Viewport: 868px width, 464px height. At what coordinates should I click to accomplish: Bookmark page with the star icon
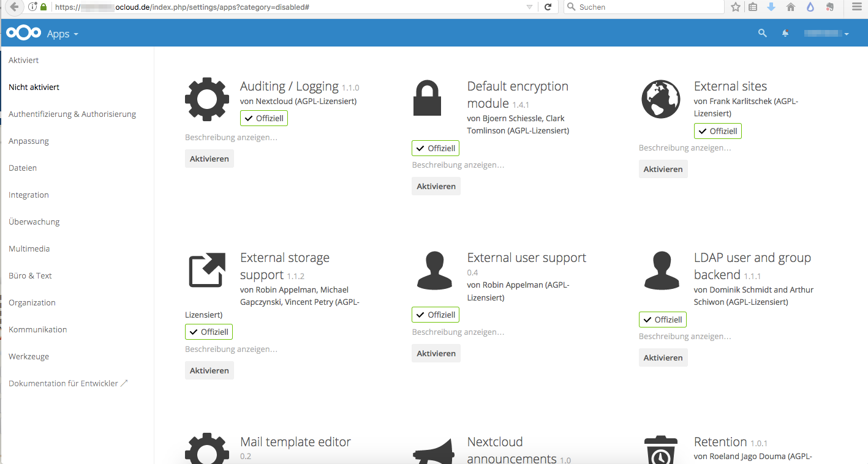(736, 7)
